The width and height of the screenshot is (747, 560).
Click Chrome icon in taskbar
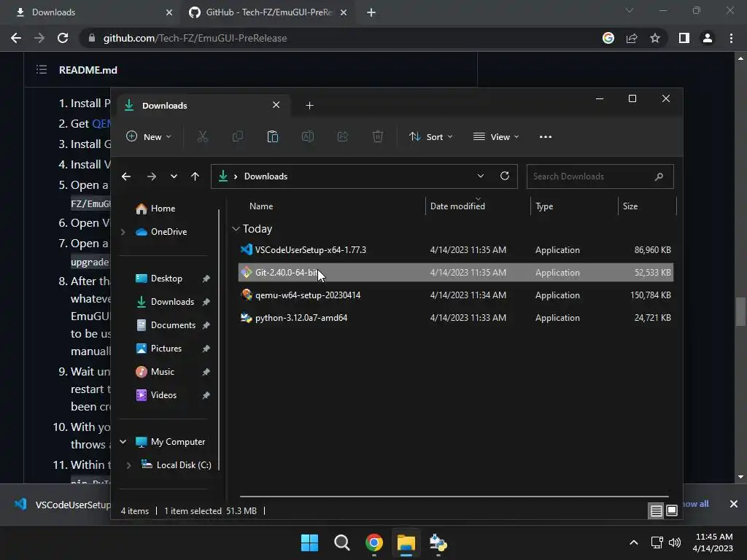374,542
